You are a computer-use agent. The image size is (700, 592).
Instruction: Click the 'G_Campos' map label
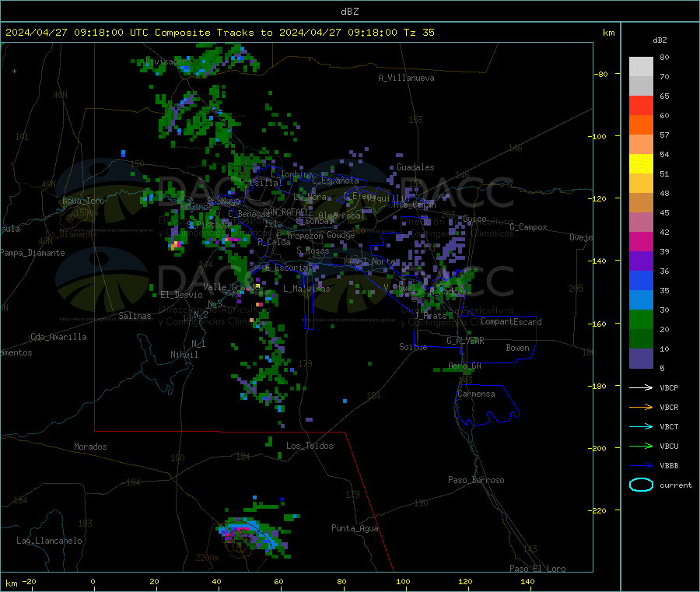pyautogui.click(x=528, y=227)
